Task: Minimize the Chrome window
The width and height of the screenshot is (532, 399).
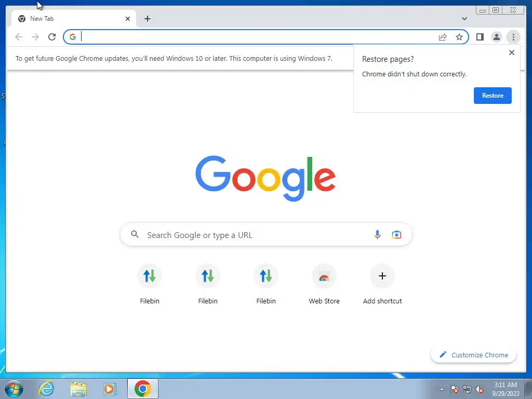Action: tap(483, 10)
